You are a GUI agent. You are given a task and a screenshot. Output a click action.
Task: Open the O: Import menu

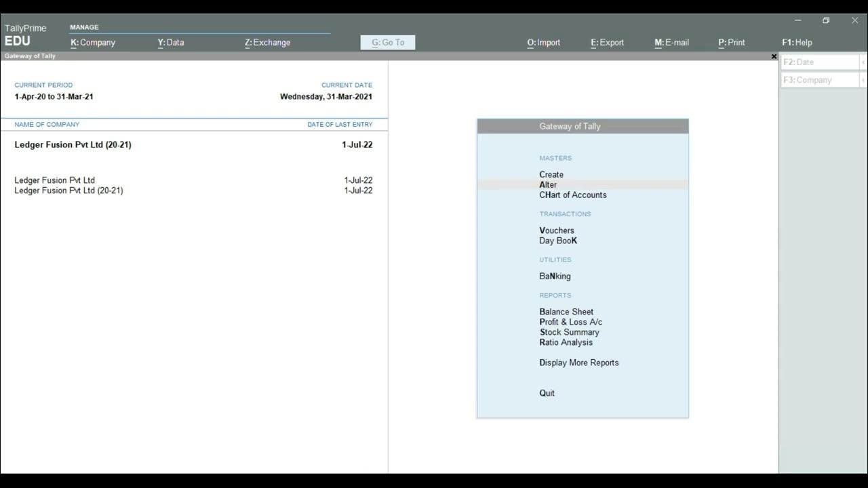pos(544,42)
